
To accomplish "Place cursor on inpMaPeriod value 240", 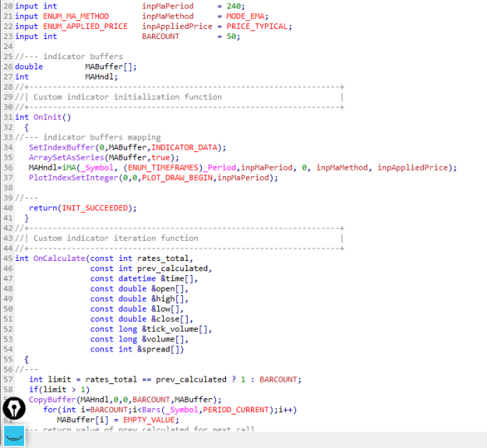I will pyautogui.click(x=234, y=6).
